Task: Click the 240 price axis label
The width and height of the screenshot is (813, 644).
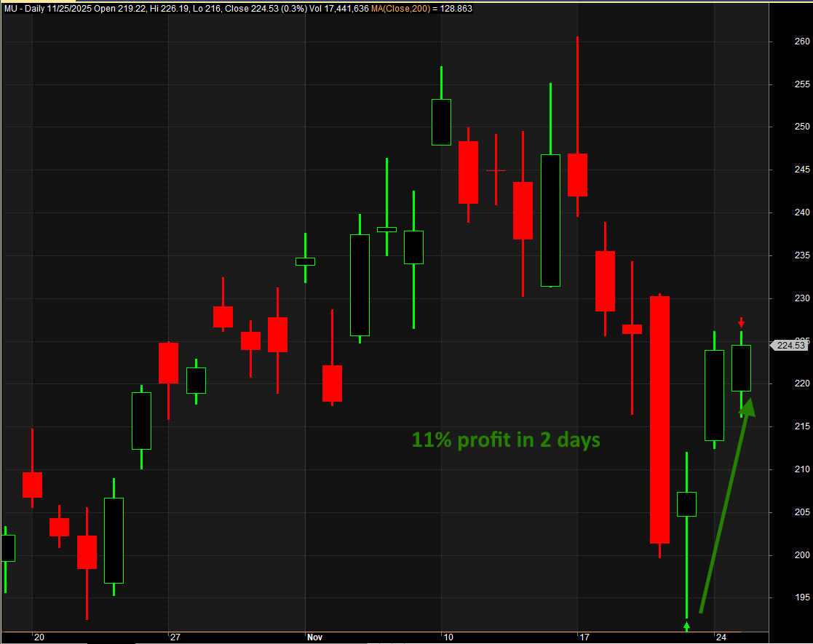Action: click(782, 212)
